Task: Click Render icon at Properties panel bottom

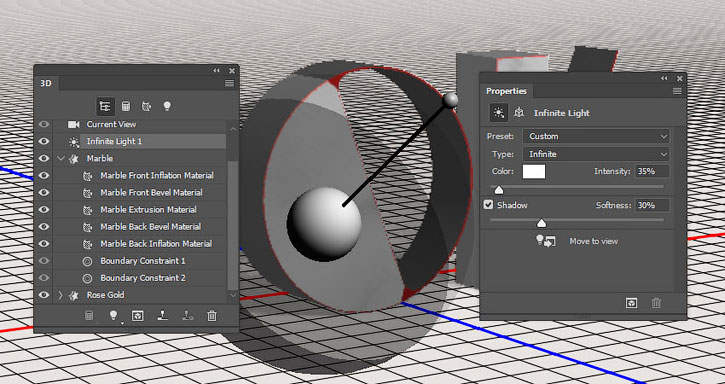Action: click(632, 303)
